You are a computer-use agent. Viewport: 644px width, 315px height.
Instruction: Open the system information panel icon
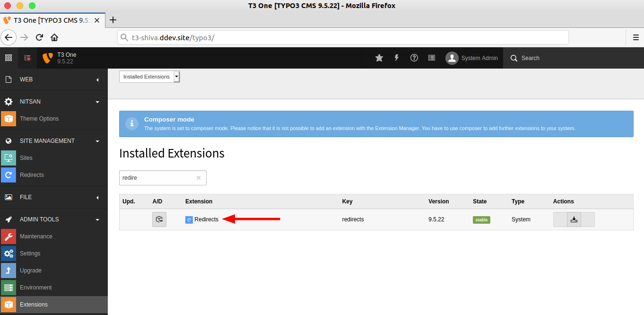coord(431,58)
